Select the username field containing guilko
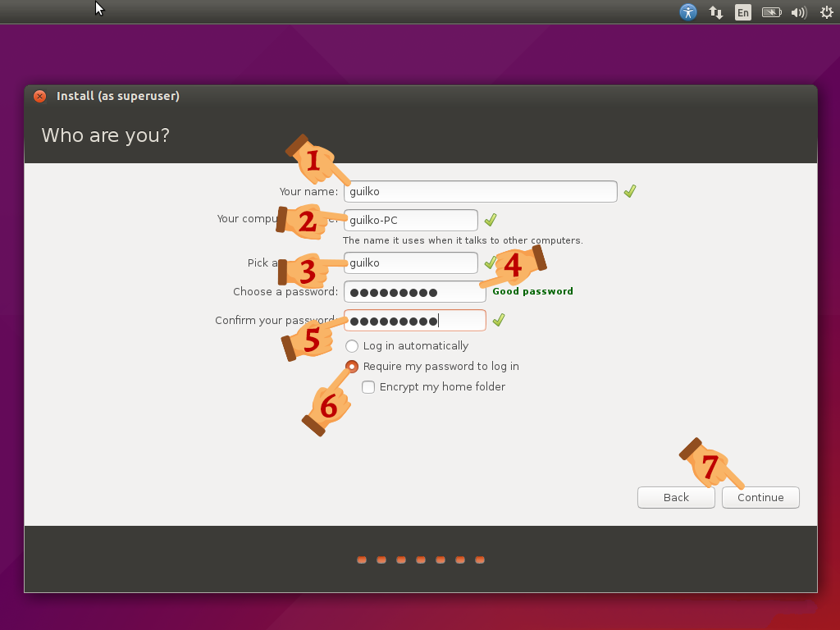The image size is (840, 630). point(410,262)
